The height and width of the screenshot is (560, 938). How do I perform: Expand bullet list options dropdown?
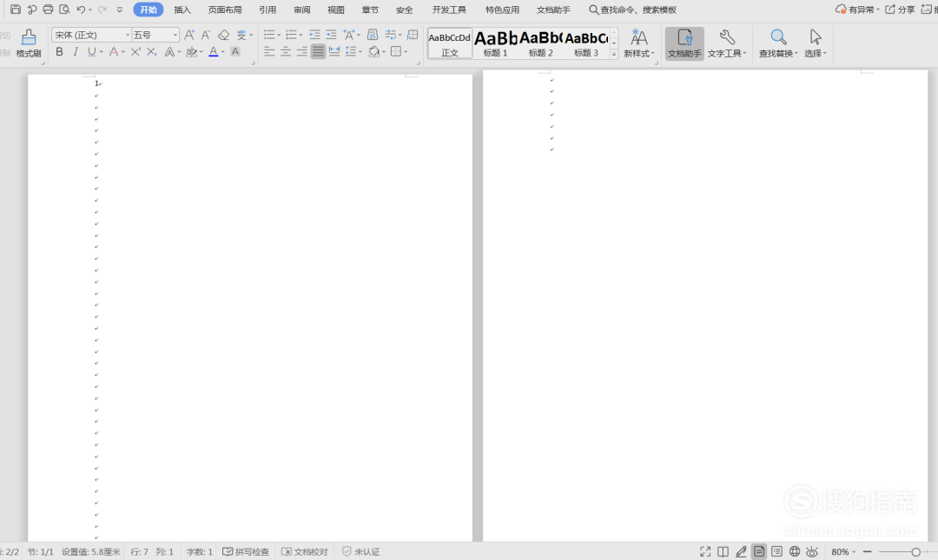(279, 36)
